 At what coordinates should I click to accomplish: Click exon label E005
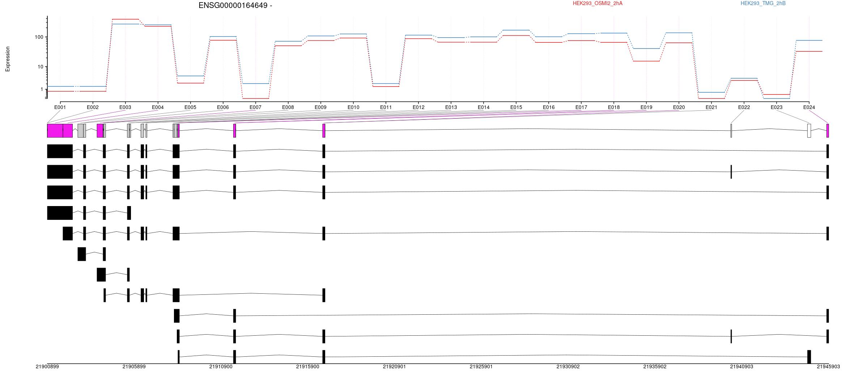click(x=190, y=107)
